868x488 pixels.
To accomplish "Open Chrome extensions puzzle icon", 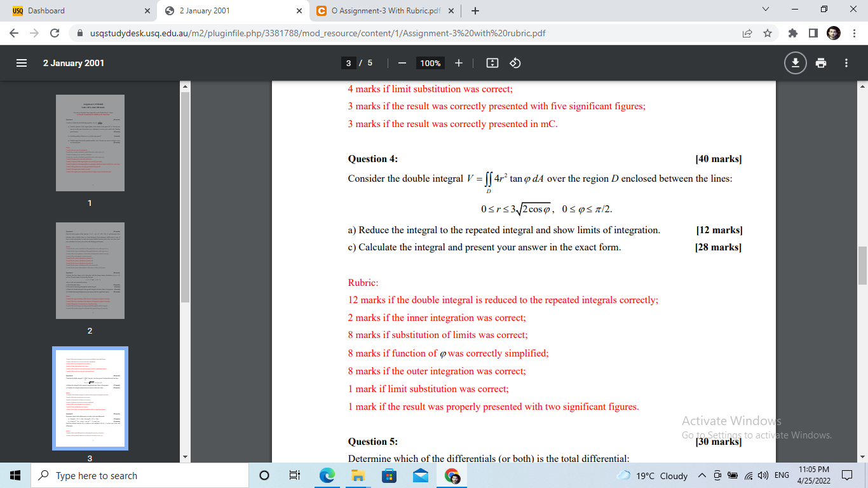I will (792, 33).
